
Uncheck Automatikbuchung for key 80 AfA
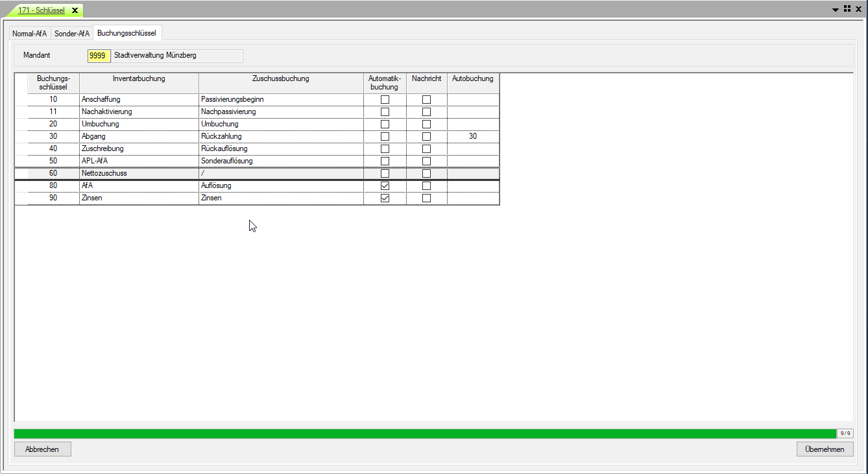385,186
